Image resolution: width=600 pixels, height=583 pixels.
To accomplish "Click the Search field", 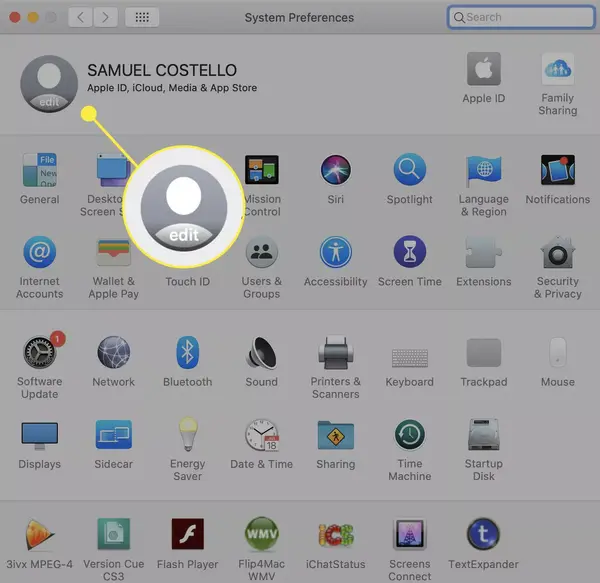I will [521, 17].
